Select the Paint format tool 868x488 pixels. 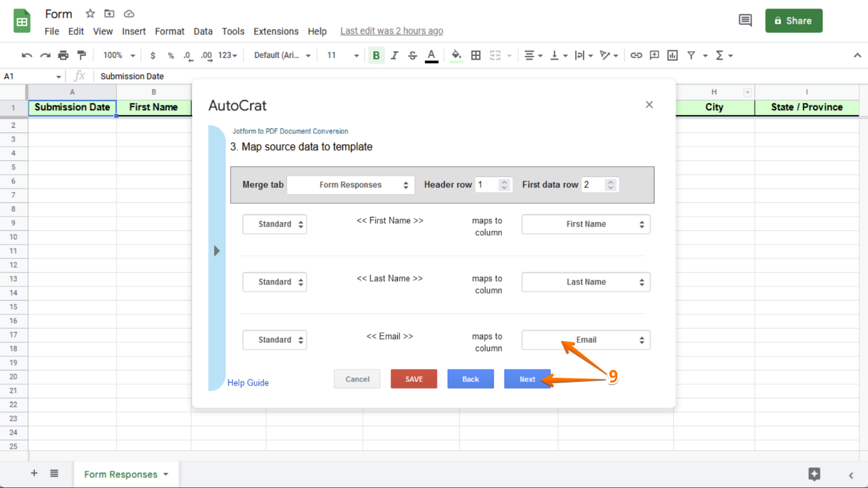click(82, 55)
